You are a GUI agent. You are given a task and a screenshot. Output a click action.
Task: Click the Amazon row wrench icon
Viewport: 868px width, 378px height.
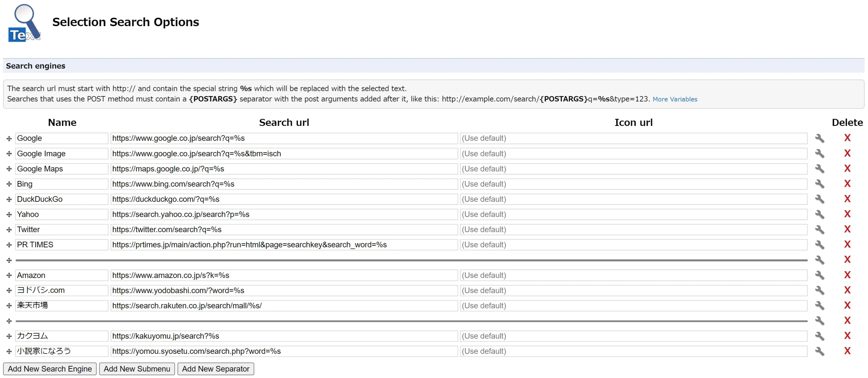tap(820, 275)
